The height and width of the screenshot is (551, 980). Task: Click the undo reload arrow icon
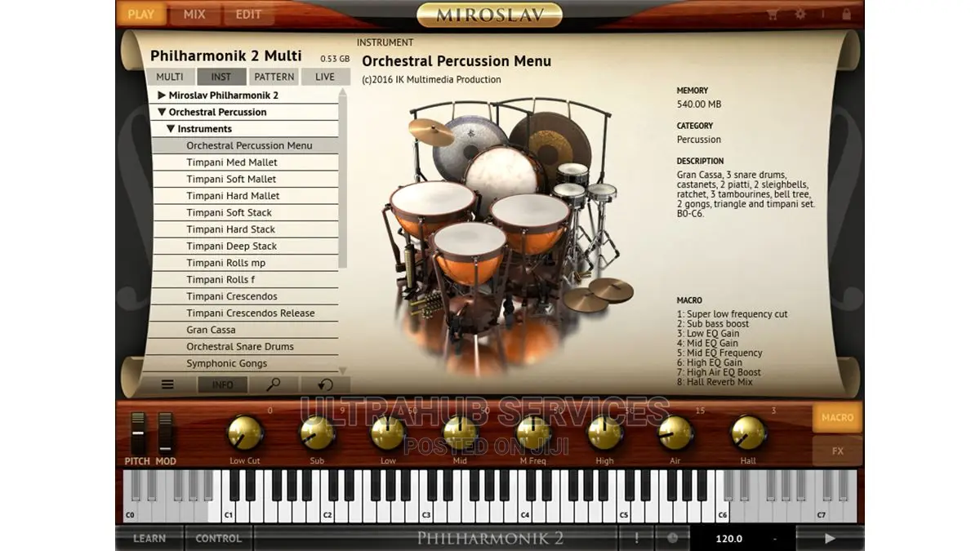click(x=325, y=384)
